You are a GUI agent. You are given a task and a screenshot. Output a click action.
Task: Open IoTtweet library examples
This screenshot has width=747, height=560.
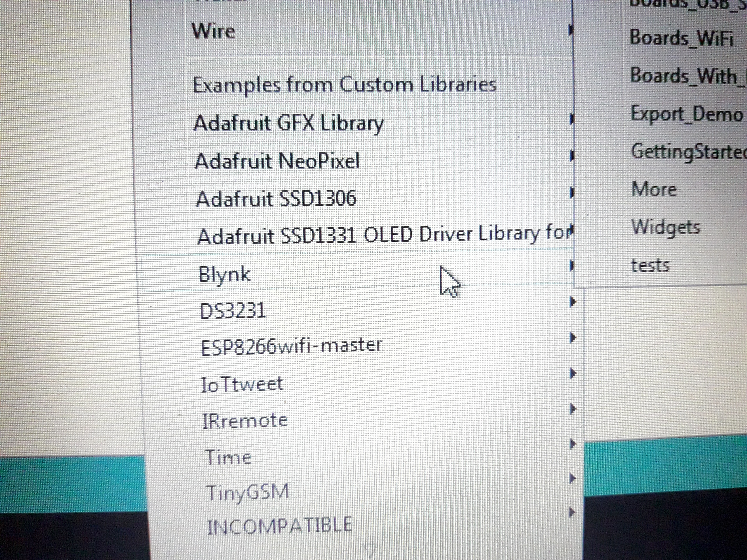coord(241,384)
